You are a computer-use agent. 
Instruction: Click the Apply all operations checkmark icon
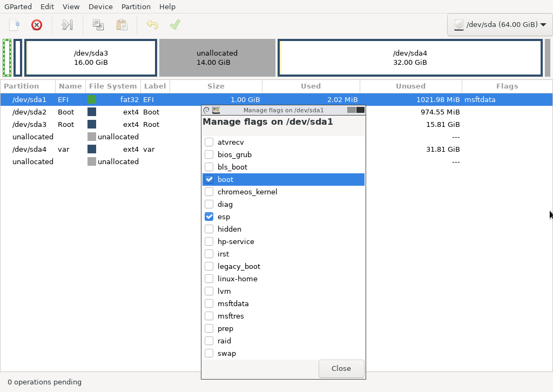pyautogui.click(x=176, y=25)
